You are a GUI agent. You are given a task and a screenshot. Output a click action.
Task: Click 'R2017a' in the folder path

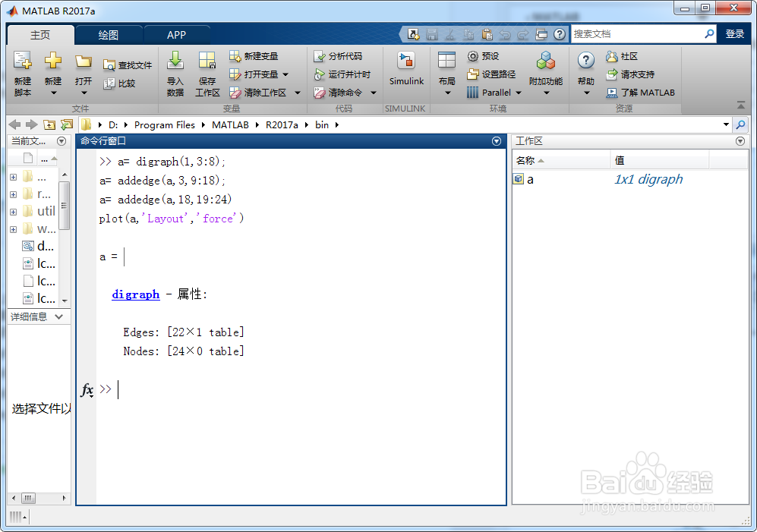pos(282,124)
